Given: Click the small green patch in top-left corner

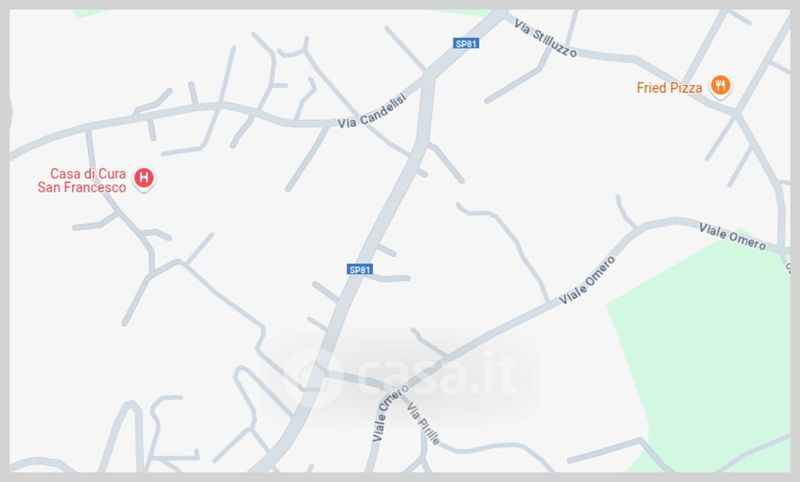Looking at the screenshot, I should point(89,13).
